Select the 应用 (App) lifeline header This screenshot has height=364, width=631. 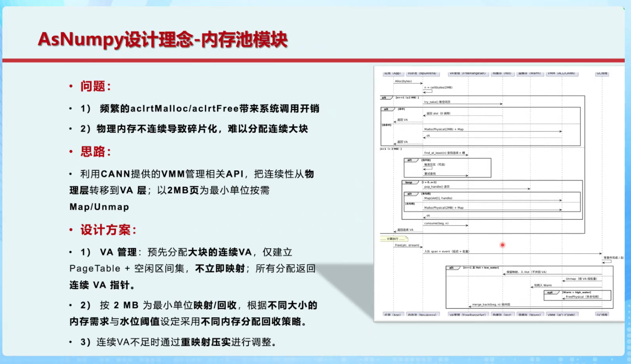393,73
